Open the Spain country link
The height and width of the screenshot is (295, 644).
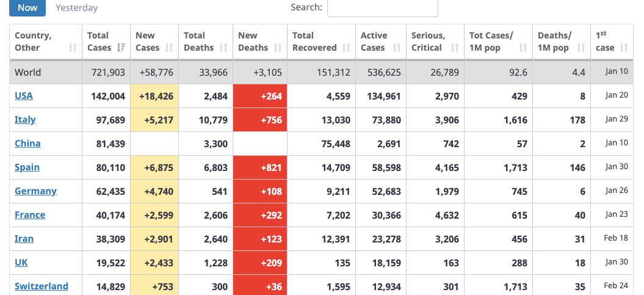coord(27,167)
